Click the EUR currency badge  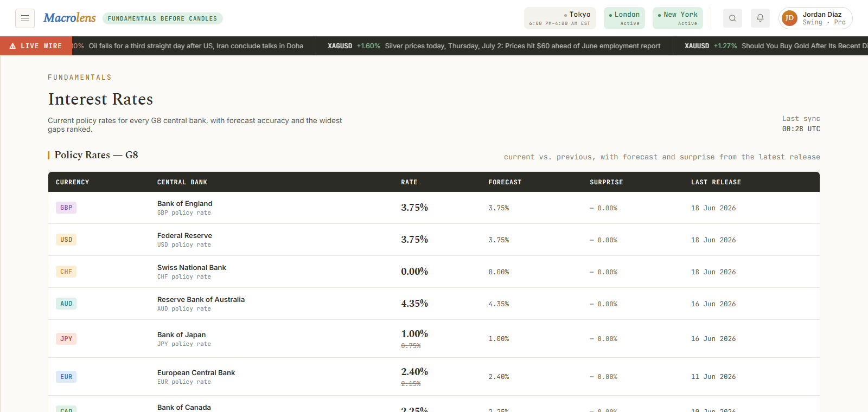(x=66, y=377)
